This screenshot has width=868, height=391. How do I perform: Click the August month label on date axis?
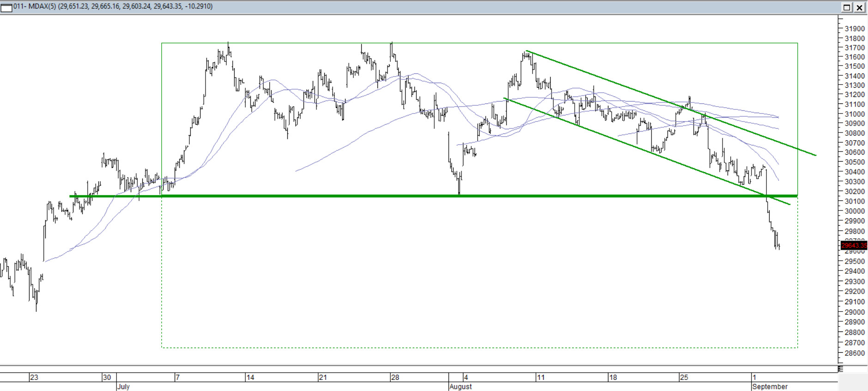pyautogui.click(x=461, y=386)
